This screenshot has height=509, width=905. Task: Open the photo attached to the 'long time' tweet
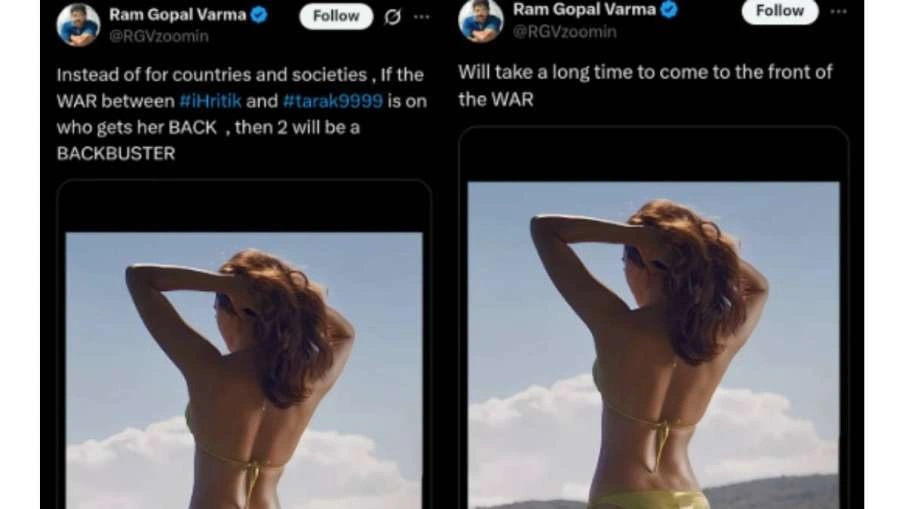(653, 345)
